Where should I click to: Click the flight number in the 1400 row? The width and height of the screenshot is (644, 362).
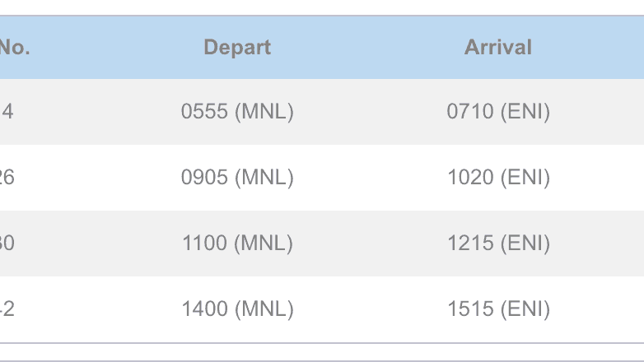7,309
